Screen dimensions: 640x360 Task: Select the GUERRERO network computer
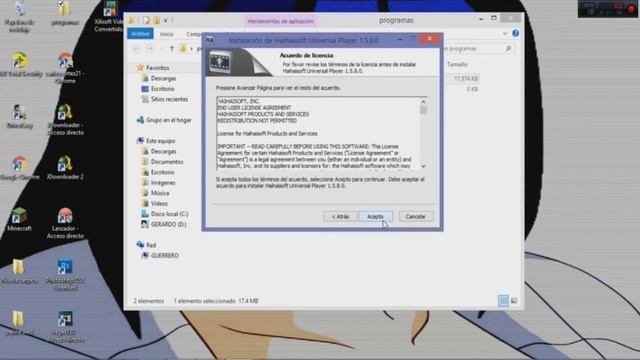tap(164, 256)
